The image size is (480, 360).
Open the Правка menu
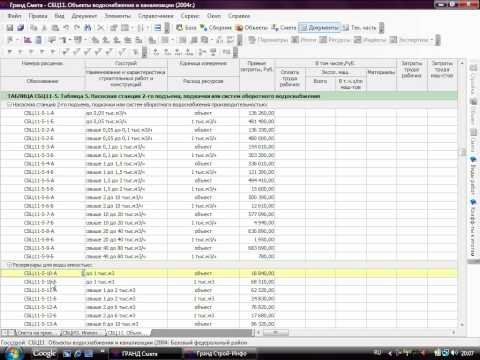pyautogui.click(x=38, y=16)
